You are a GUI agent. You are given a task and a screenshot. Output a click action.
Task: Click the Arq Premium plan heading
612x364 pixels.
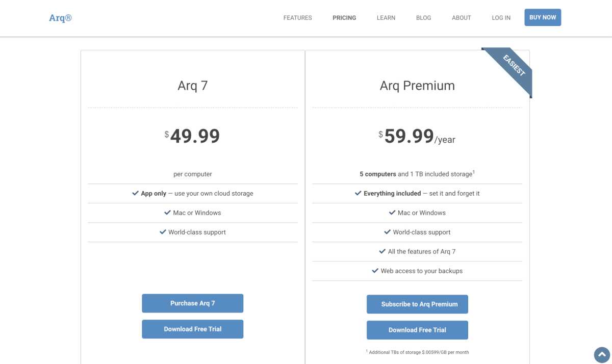point(417,86)
